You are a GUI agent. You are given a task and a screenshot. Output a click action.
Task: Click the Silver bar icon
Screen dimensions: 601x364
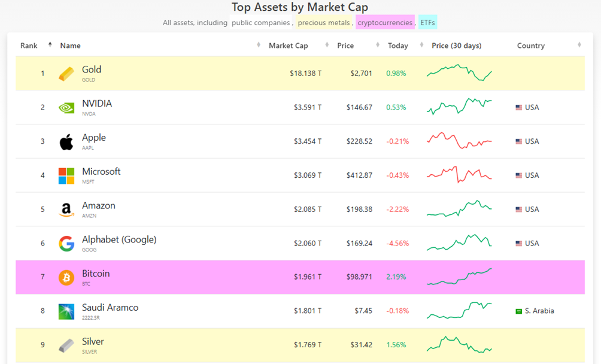pyautogui.click(x=66, y=345)
